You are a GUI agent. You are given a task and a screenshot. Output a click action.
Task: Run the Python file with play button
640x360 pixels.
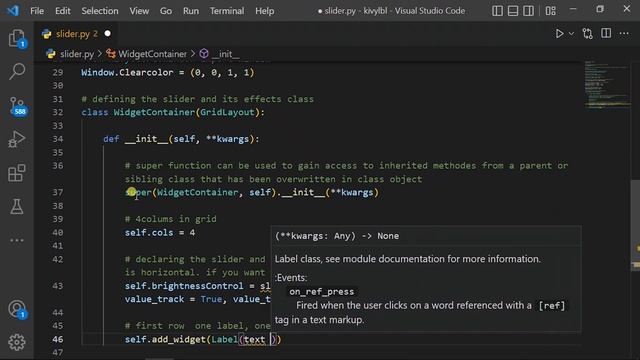[559, 33]
